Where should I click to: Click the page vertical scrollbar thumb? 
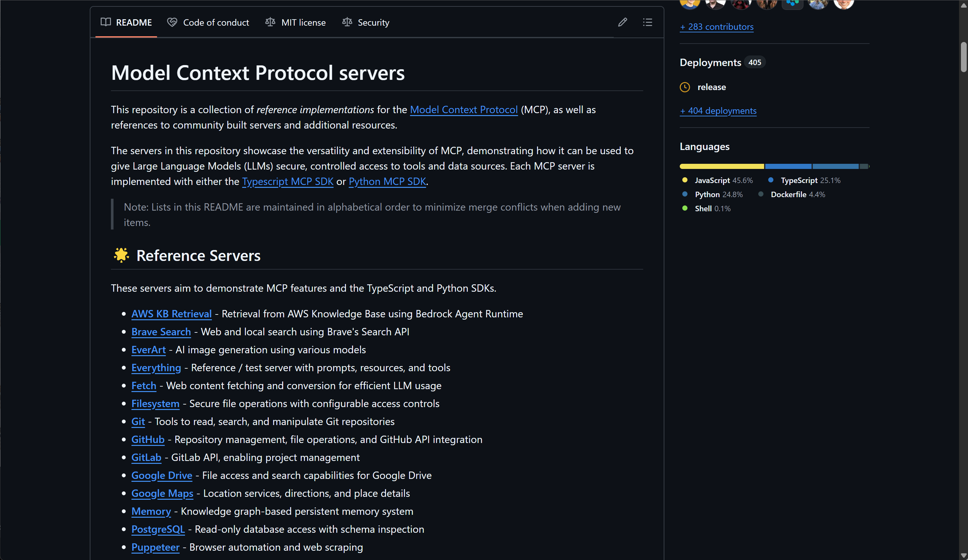tap(964, 57)
